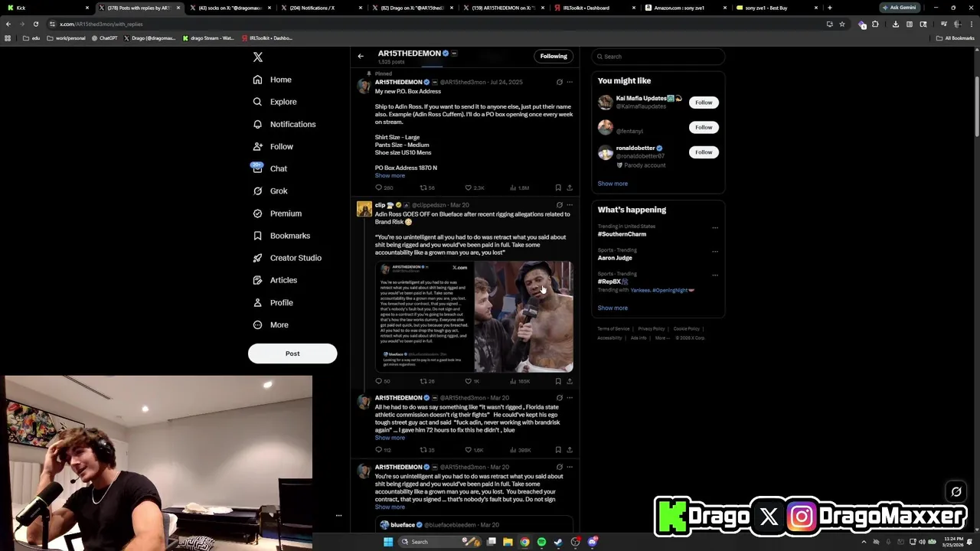This screenshot has width=980, height=551.
Task: Open Spotify from the taskbar
Action: click(541, 542)
